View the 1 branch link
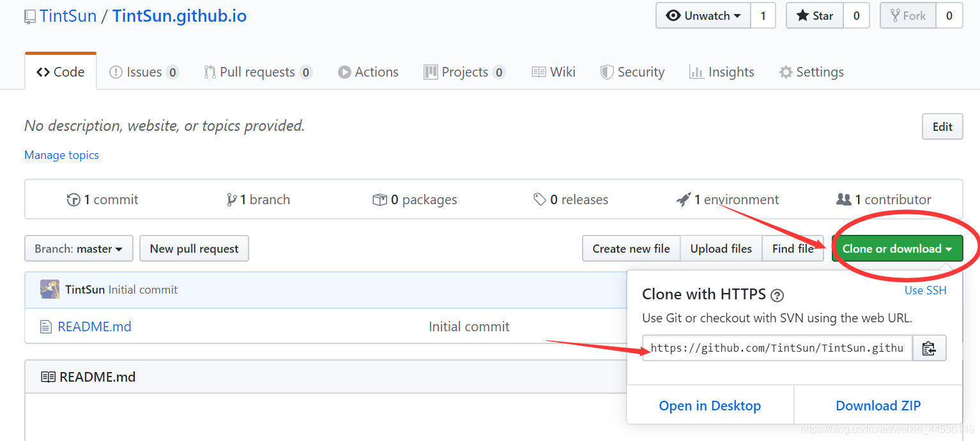This screenshot has height=441, width=980. tap(258, 200)
